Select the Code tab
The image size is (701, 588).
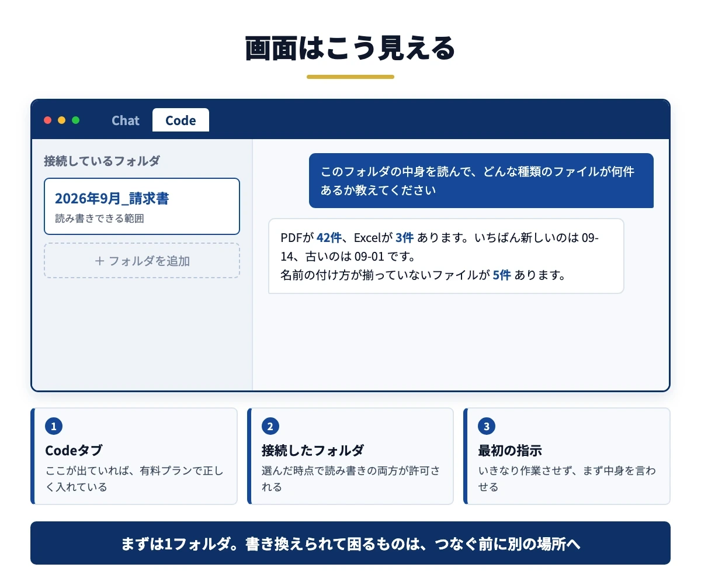181,120
